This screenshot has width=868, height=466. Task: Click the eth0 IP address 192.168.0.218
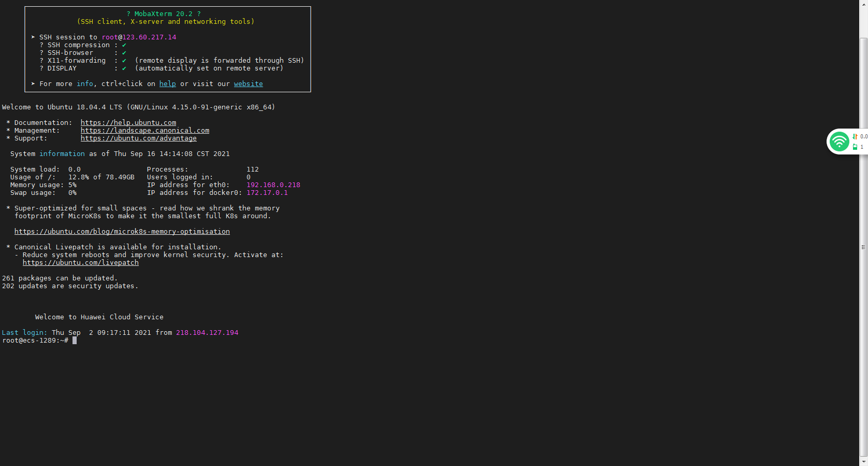pyautogui.click(x=273, y=185)
